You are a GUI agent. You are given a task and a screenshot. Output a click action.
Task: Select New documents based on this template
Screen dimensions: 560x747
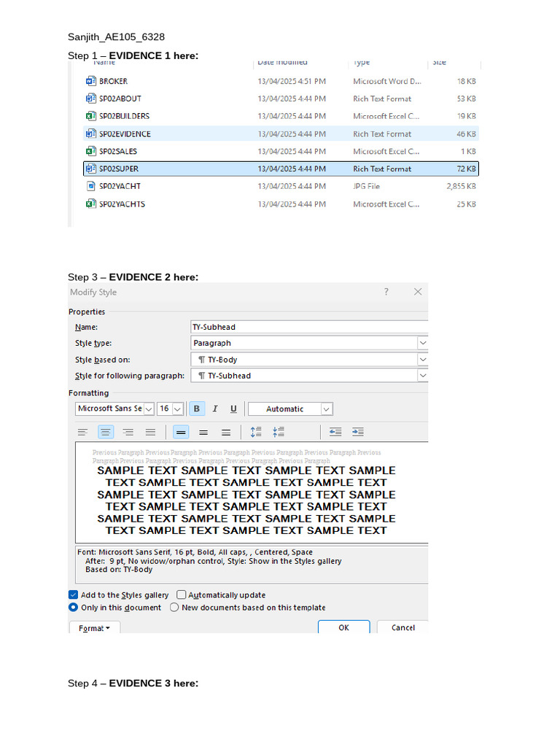(174, 608)
